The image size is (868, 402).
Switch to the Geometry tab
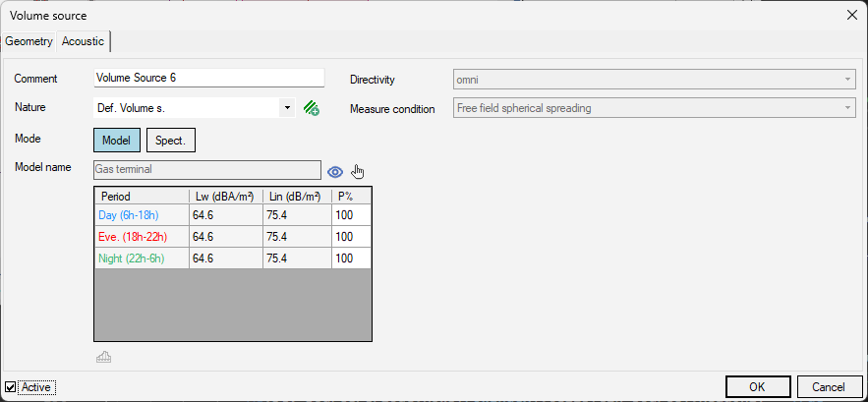coord(29,41)
